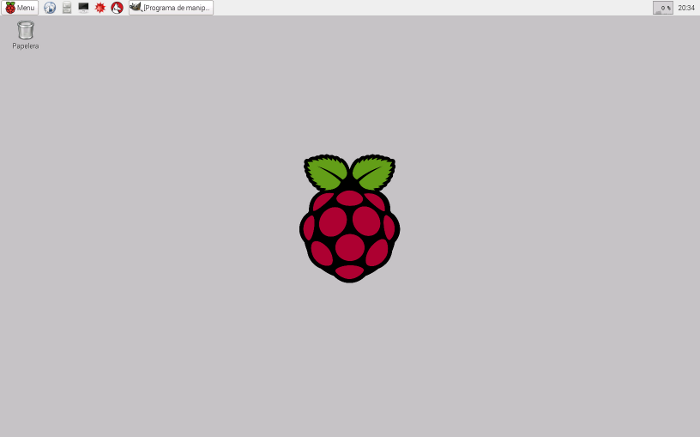Click the 'Programa de manip...' title text
Screen dimensions: 700x437
point(177,8)
